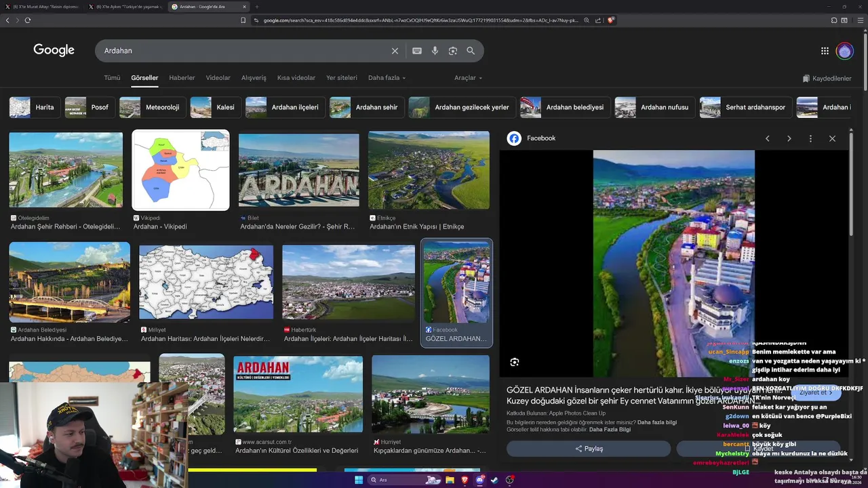Open Otelegidelim Ardahan Şehir Rehberi thumbnail
This screenshot has height=488, width=868.
pos(66,169)
